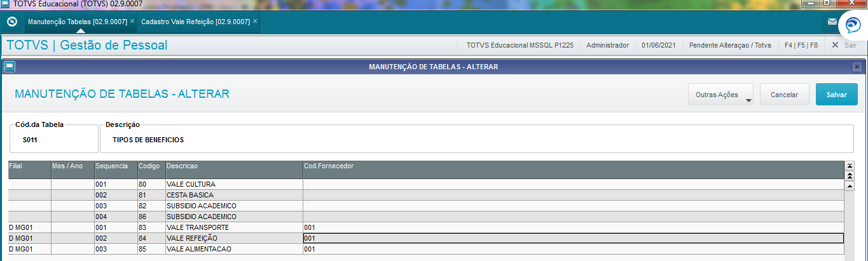Click the Filial column header
868x261 pixels.
coord(29,170)
